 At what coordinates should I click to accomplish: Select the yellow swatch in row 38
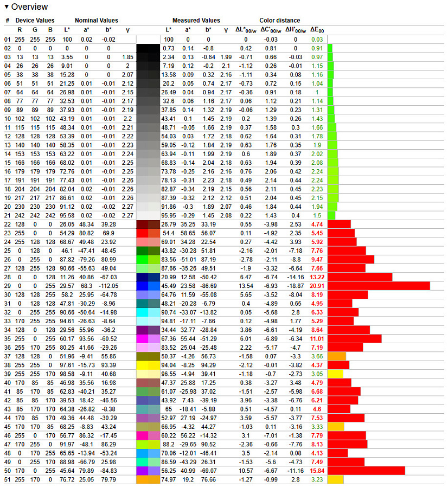point(148,365)
